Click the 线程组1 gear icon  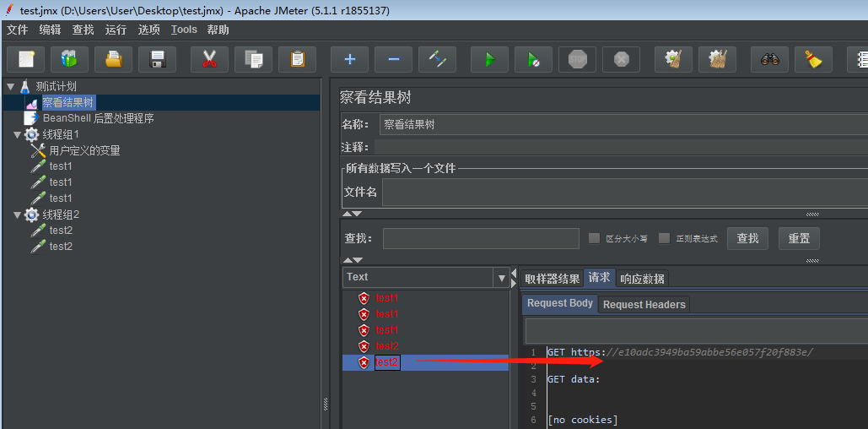tap(31, 134)
